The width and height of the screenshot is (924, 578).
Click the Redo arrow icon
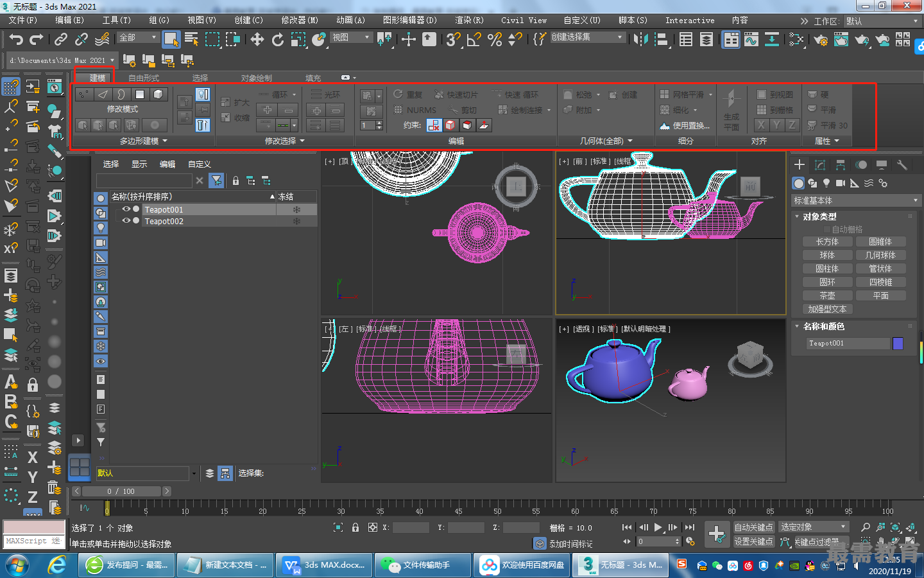[36, 40]
